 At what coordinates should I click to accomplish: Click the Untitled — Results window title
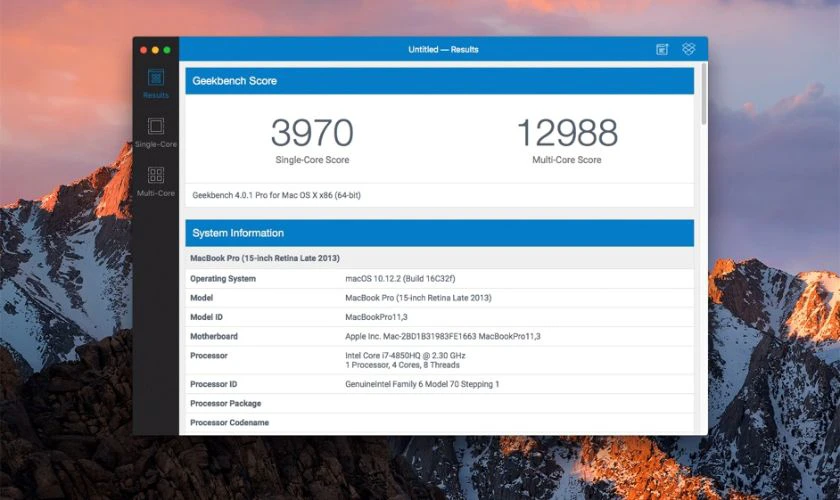444,49
